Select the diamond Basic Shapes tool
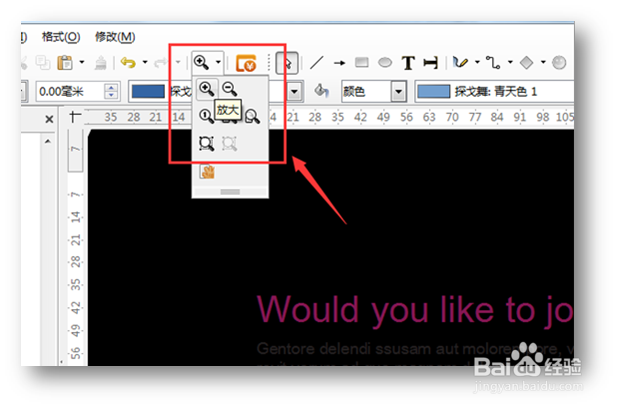Viewport: 617px width, 408px height. click(526, 62)
